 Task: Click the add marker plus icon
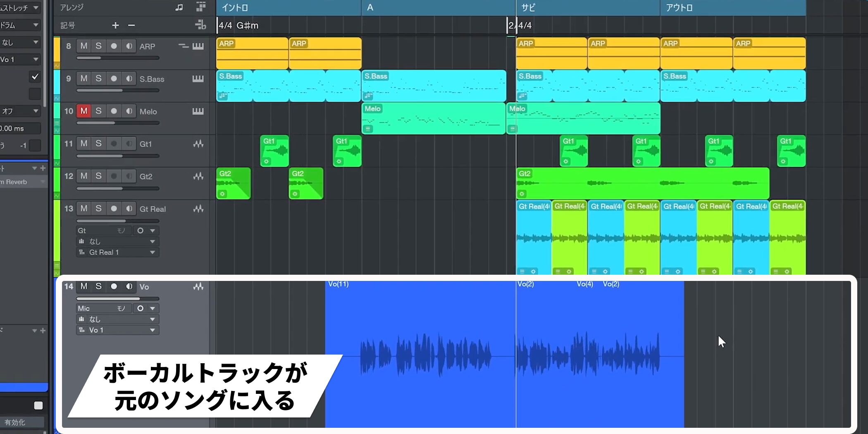[115, 25]
